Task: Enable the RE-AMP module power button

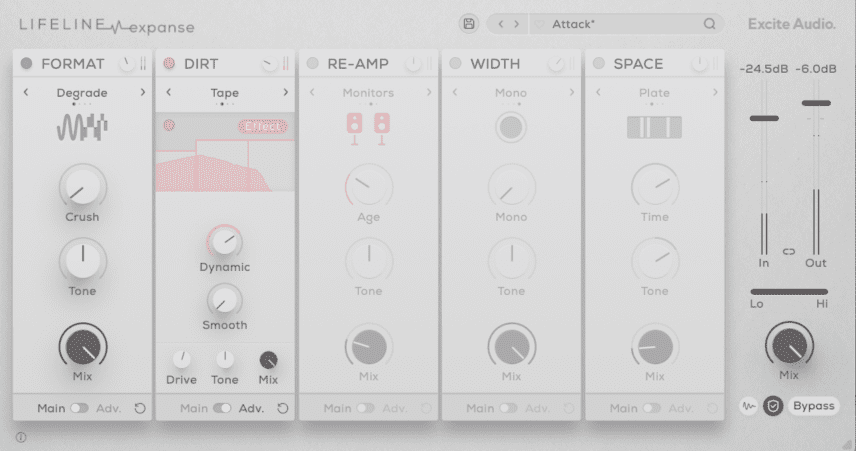Action: pyautogui.click(x=312, y=63)
